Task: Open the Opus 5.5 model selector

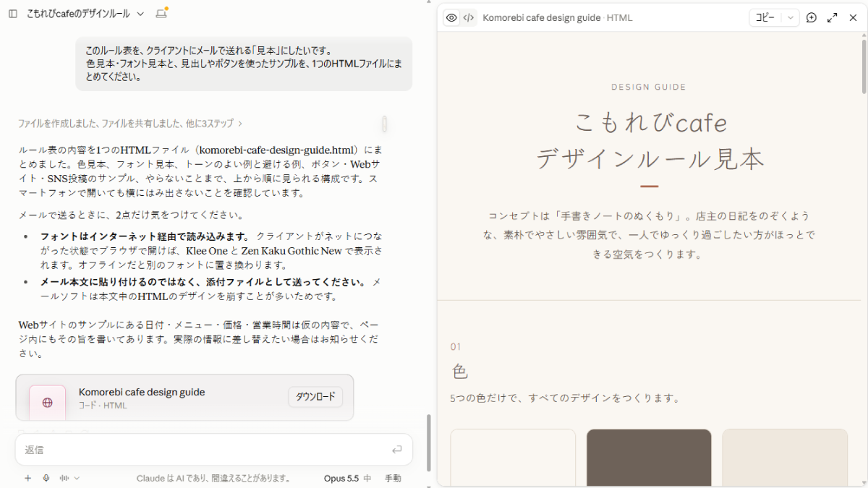Action: click(347, 478)
